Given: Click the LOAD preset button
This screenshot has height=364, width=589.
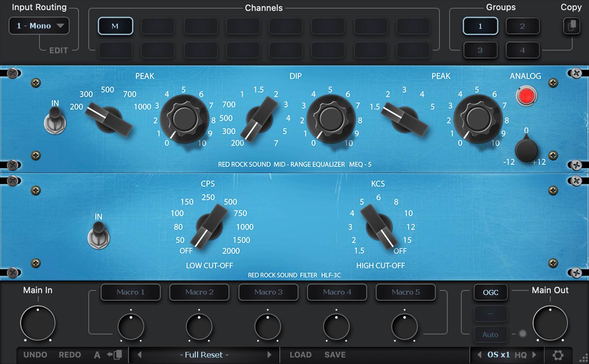Looking at the screenshot, I should (300, 355).
